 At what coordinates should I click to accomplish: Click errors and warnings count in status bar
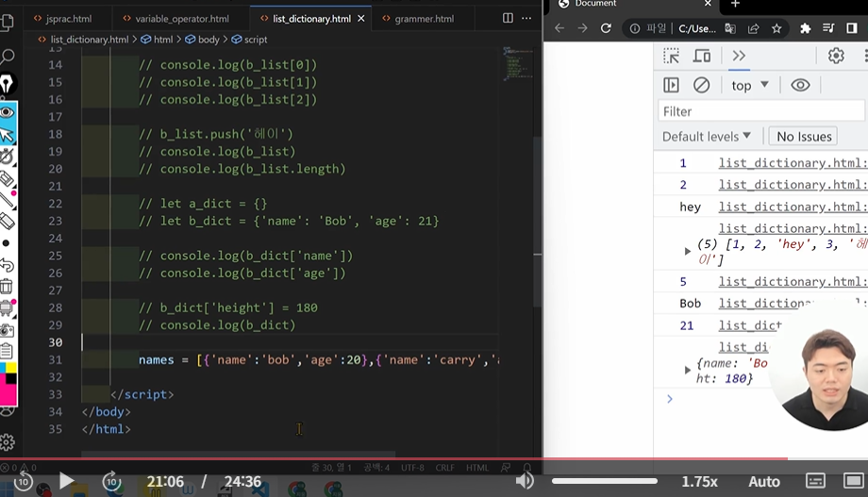click(19, 468)
